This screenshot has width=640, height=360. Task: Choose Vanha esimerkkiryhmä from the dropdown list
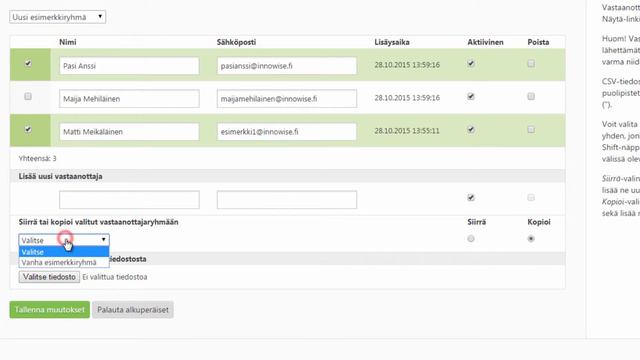pyautogui.click(x=64, y=262)
